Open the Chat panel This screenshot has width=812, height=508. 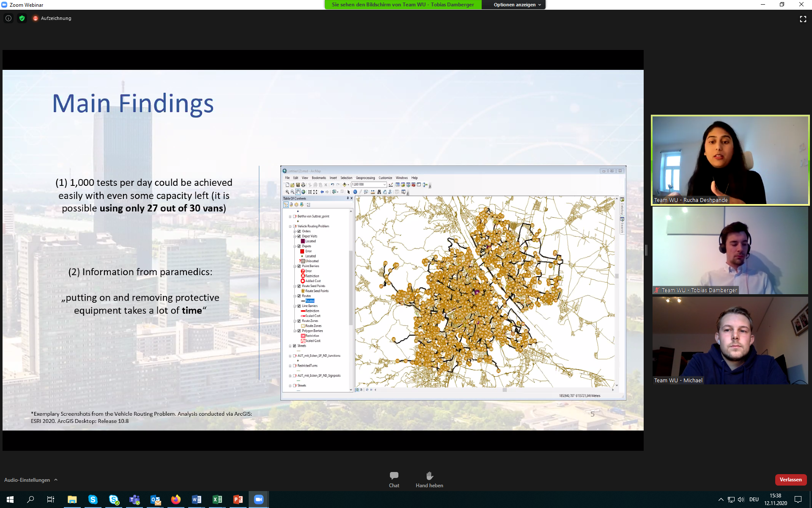point(394,479)
